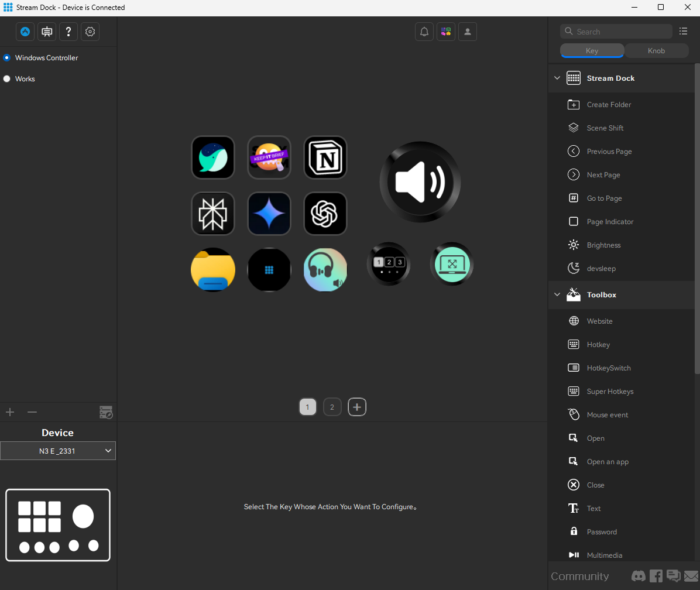Viewport: 700px width, 590px height.
Task: Select the black Stream Dock grid key
Action: pyautogui.click(x=269, y=270)
